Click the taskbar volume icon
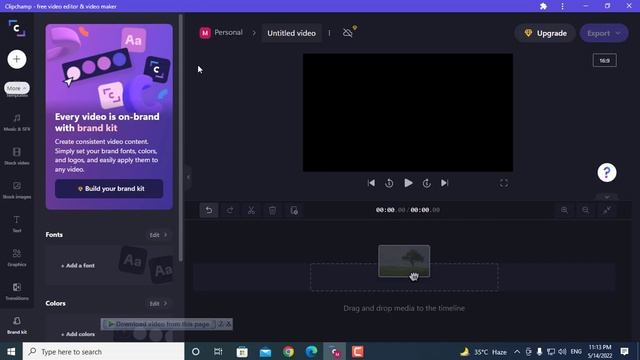640x360 pixels. click(562, 351)
